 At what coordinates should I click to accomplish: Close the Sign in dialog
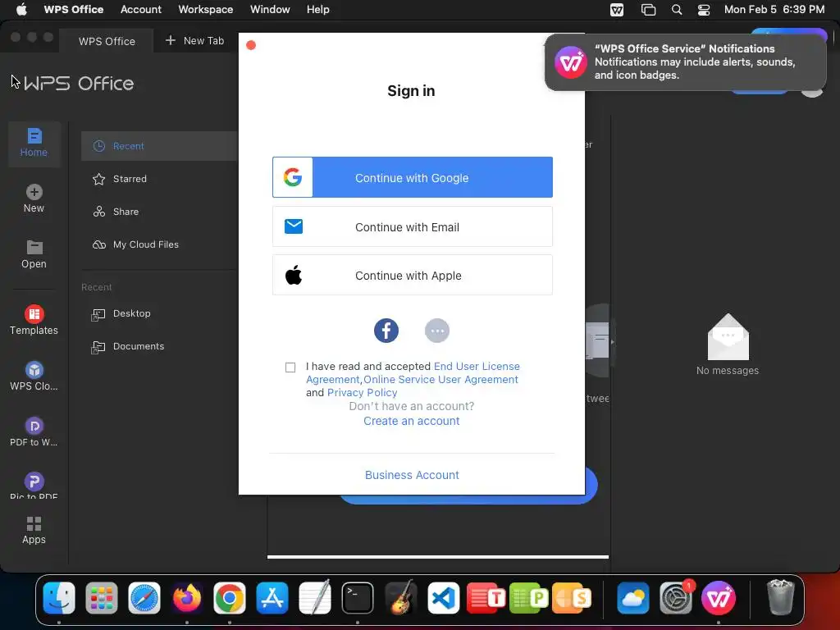(251, 45)
